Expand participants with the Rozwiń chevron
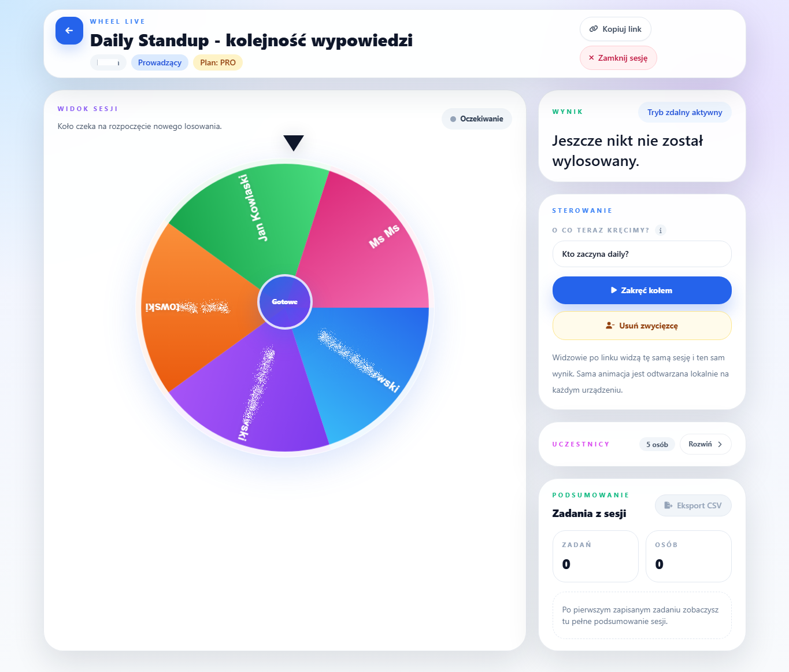 pos(720,444)
